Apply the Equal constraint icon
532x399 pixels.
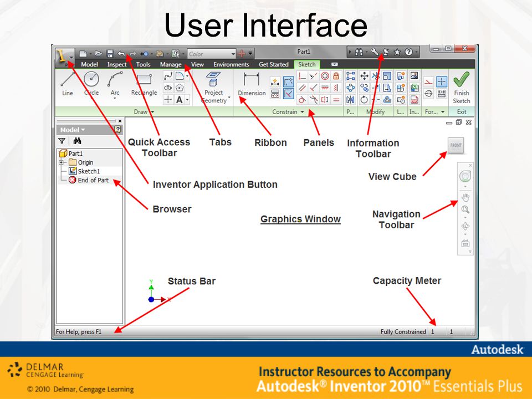(x=336, y=100)
